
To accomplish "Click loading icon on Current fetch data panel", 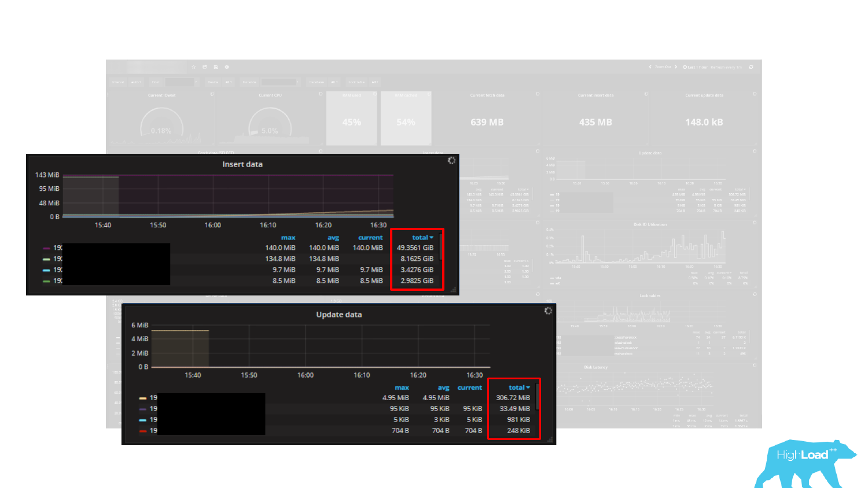I will click(x=538, y=94).
